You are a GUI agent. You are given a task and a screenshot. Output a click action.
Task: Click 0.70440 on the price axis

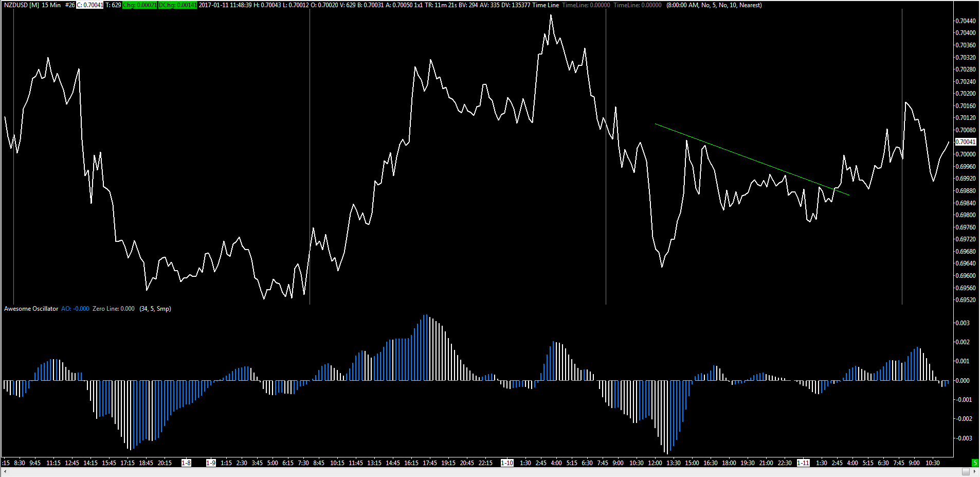[966, 21]
